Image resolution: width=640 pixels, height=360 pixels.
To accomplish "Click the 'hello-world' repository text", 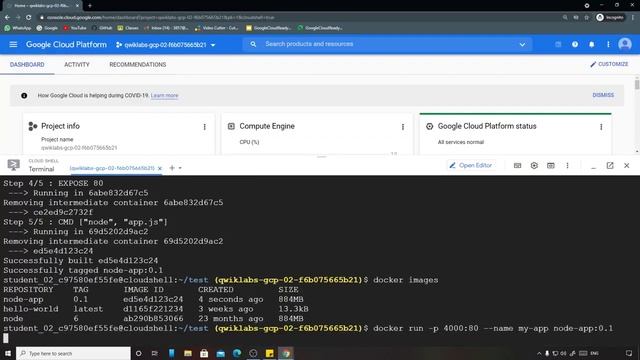I will click(x=31, y=309).
